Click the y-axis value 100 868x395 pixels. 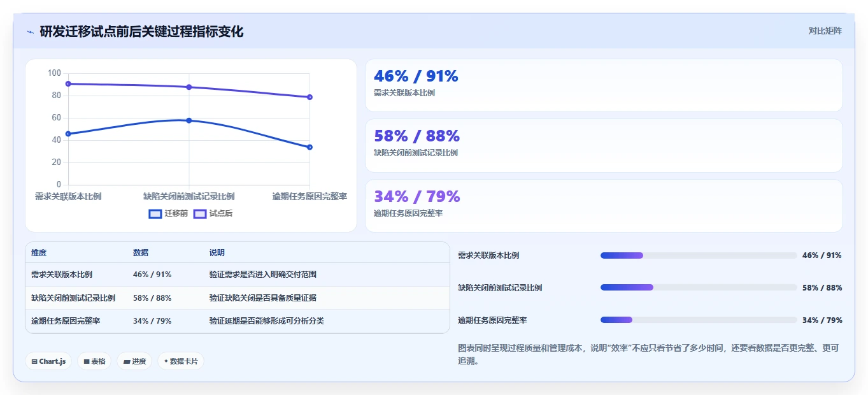(x=55, y=73)
